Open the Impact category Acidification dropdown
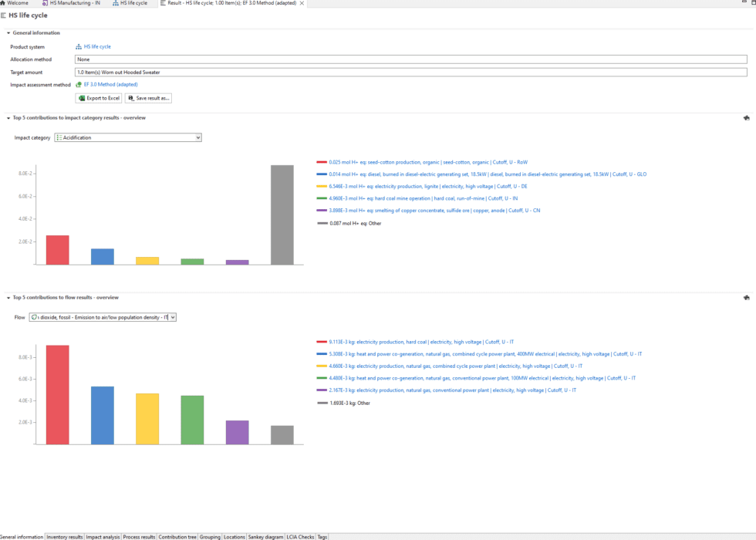 pyautogui.click(x=128, y=137)
